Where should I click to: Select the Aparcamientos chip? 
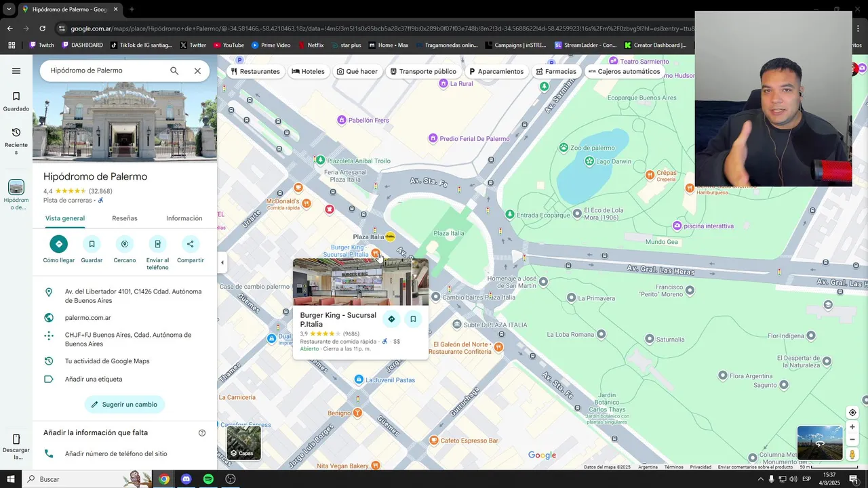point(496,71)
